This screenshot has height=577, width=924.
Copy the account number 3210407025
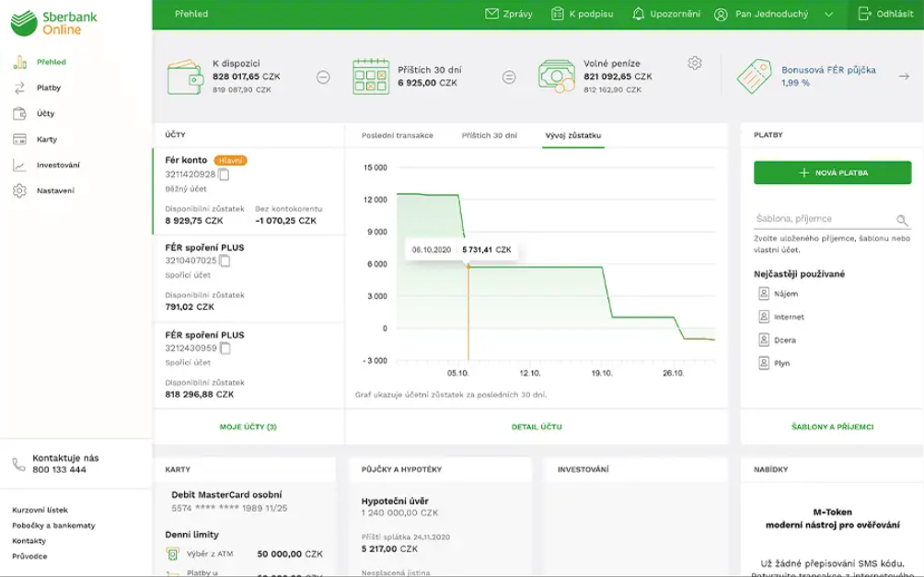click(225, 261)
